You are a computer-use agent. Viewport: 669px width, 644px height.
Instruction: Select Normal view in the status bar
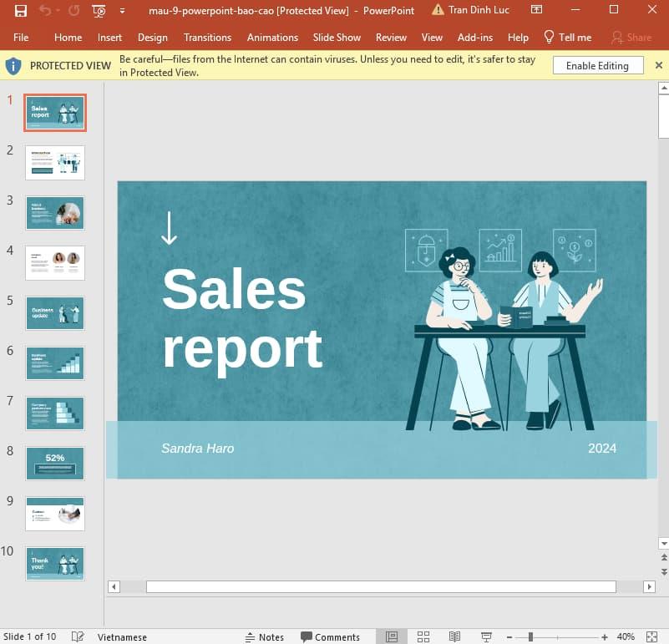click(x=393, y=636)
